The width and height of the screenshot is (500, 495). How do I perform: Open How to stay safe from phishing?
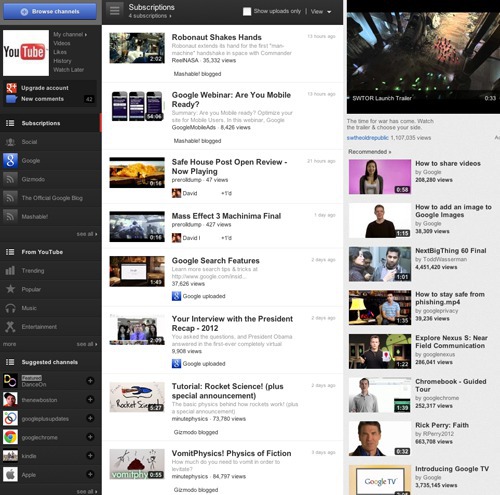pos(450,298)
